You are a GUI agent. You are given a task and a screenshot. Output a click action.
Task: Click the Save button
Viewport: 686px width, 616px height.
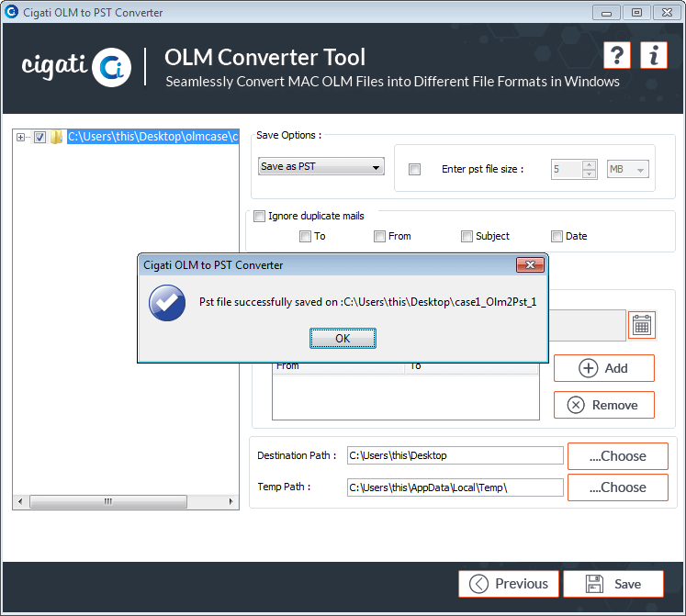click(613, 584)
